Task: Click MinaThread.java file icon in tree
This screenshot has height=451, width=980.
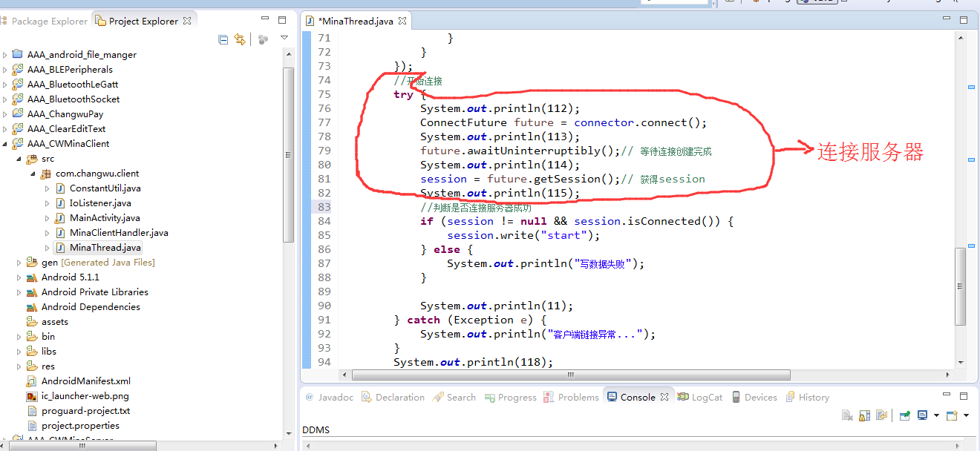Action: pos(60,248)
